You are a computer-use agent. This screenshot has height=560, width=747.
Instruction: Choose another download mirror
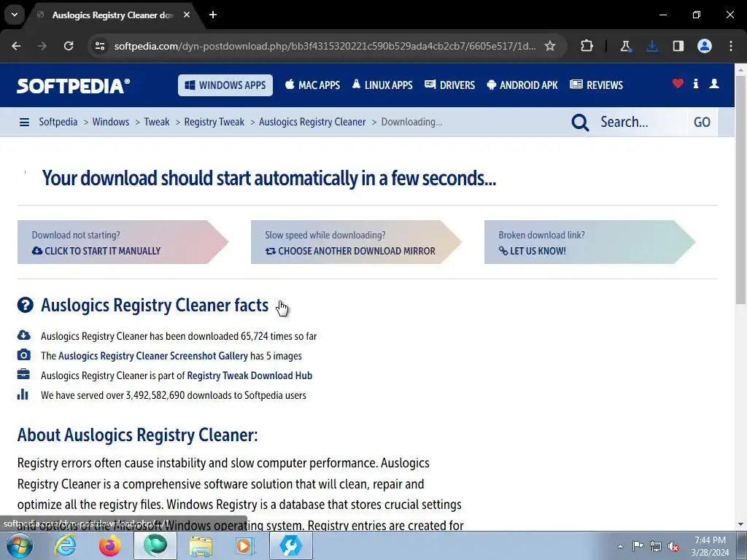tap(356, 242)
